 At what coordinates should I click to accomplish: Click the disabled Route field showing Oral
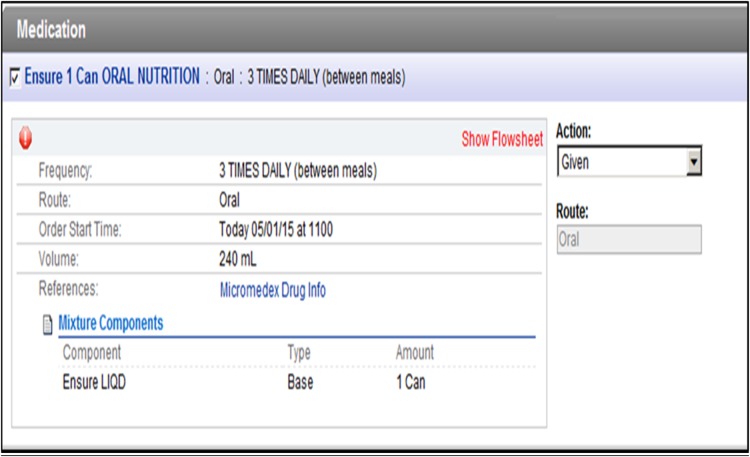click(x=629, y=239)
